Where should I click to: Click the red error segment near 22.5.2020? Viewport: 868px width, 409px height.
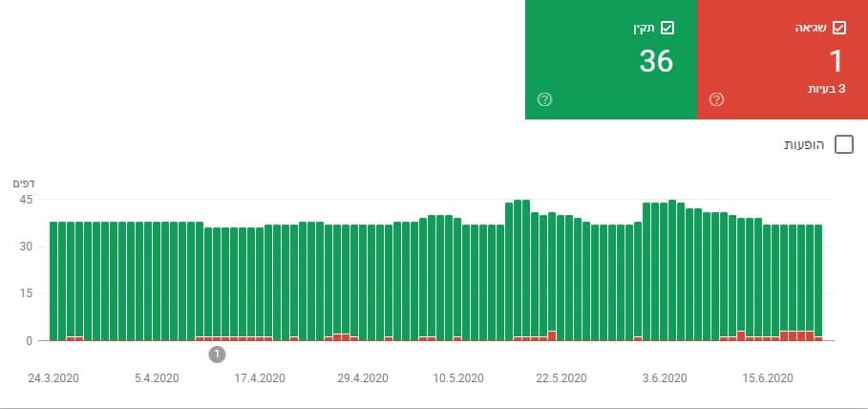click(552, 335)
